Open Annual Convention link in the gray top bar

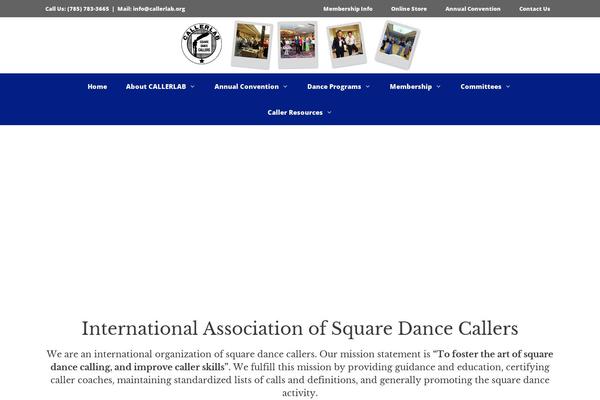473,9
